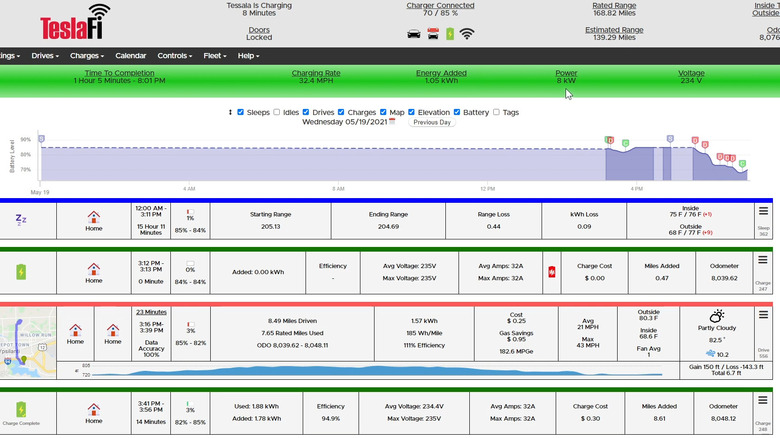Click the green battery icon in header

(x=450, y=34)
